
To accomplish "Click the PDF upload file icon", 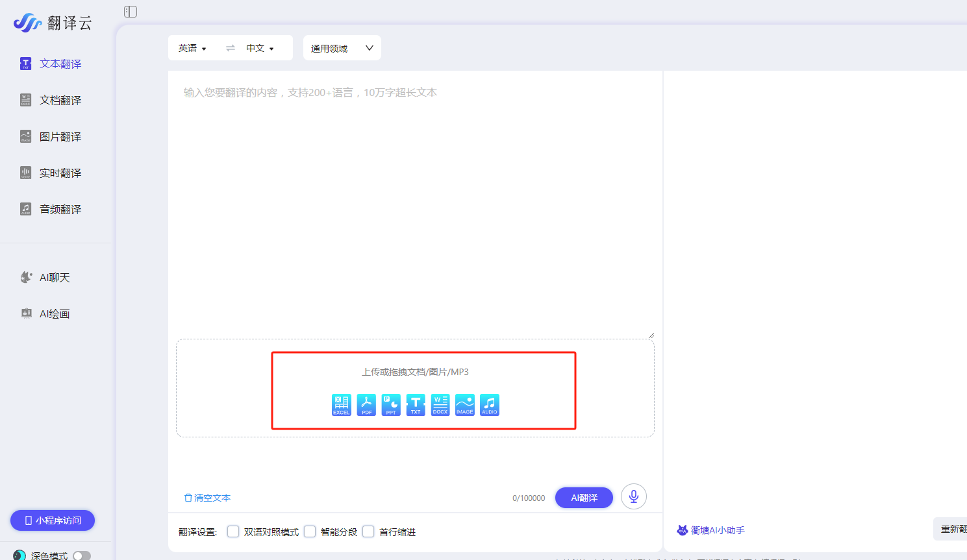I will point(366,404).
